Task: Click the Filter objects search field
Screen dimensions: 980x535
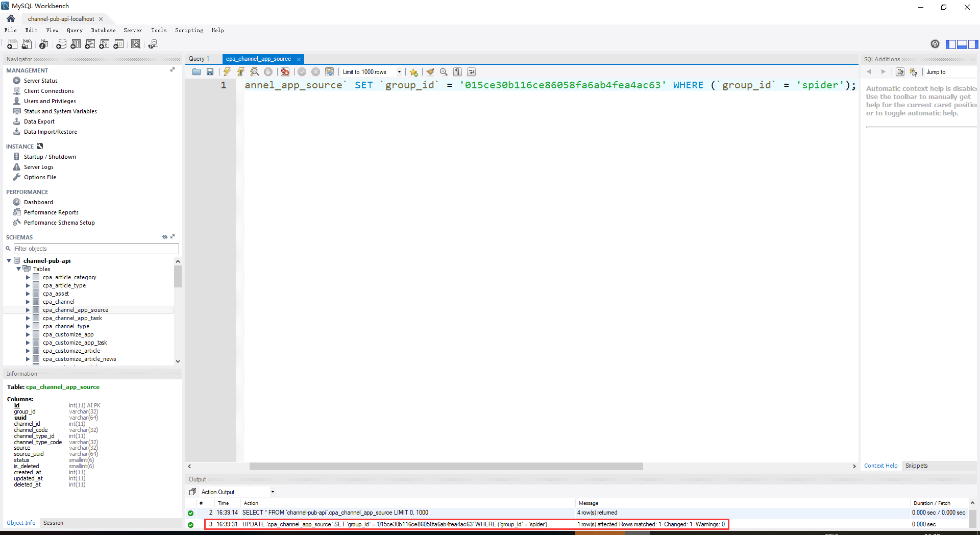Action: 96,249
